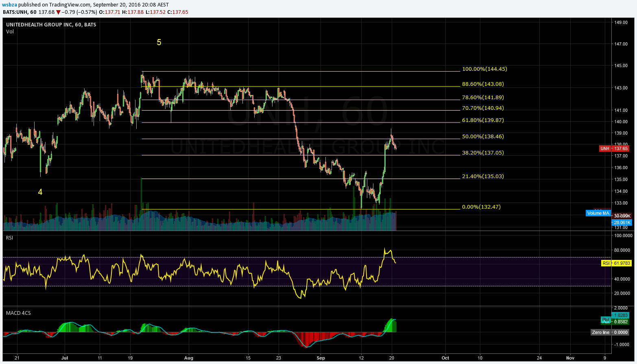Click the low value L:137.52
Image resolution: width=637 pixels, height=364 pixels.
tap(156, 12)
